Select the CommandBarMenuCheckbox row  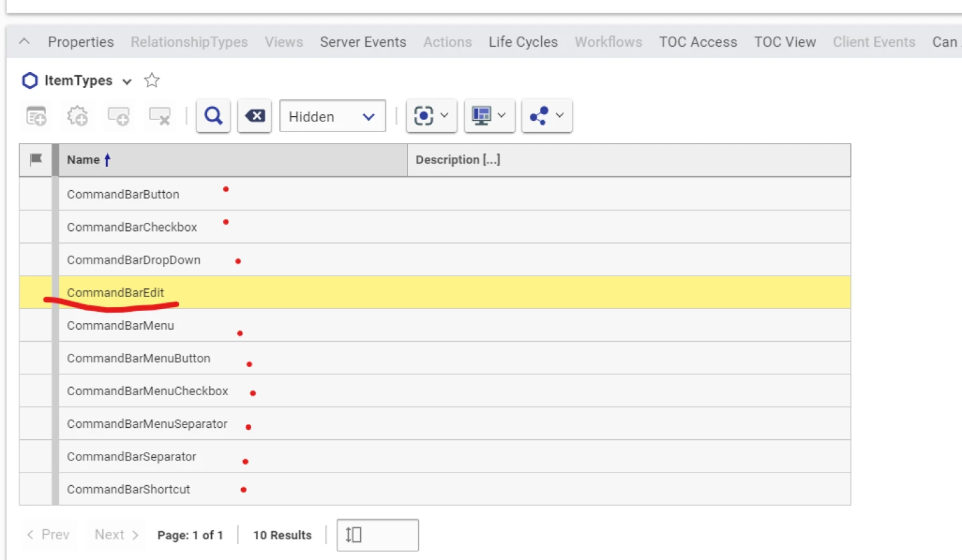pyautogui.click(x=435, y=390)
